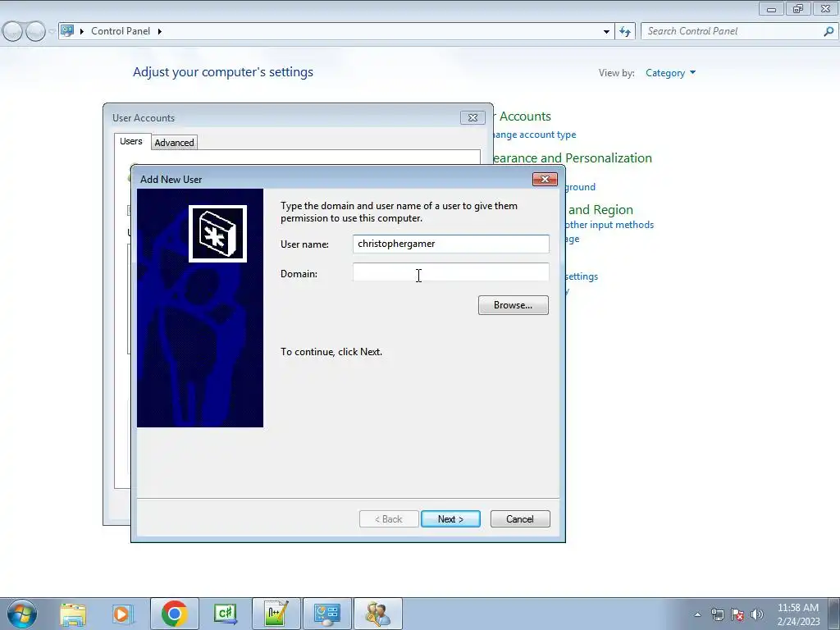The image size is (840, 630).
Task: Expand the Control Panel breadcrumb arrow
Action: click(160, 31)
